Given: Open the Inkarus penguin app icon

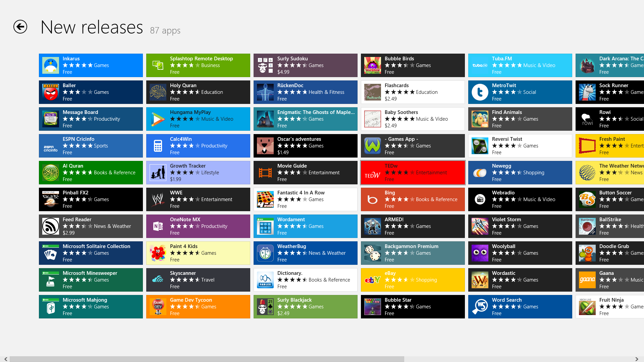Looking at the screenshot, I should (51, 65).
